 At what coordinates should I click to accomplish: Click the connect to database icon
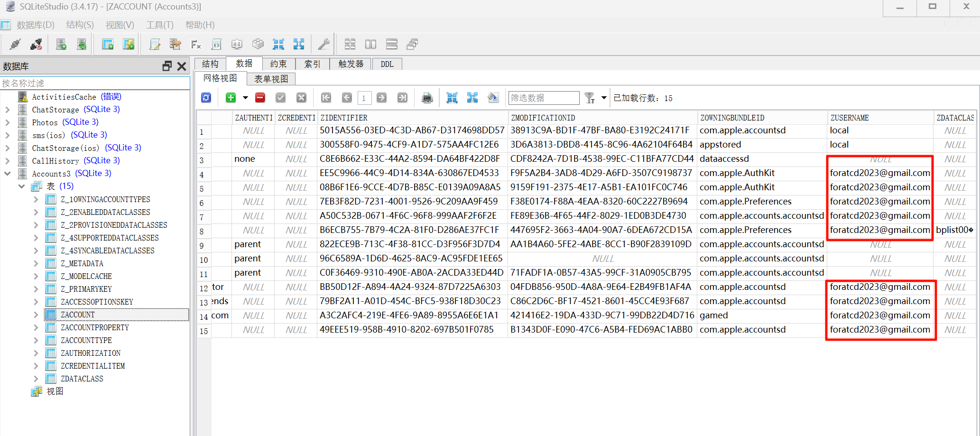coord(15,45)
